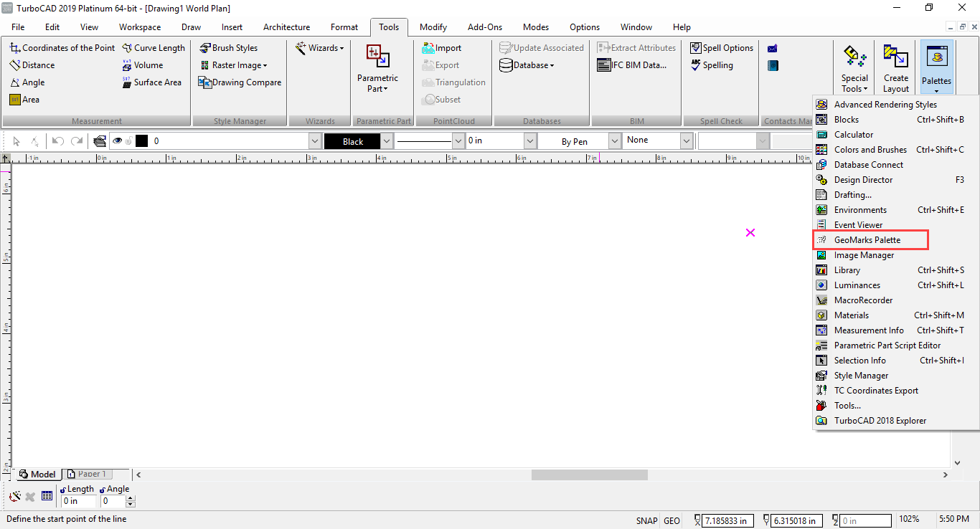
Task: Click the finish-line wand icon in inspector bar
Action: point(14,496)
